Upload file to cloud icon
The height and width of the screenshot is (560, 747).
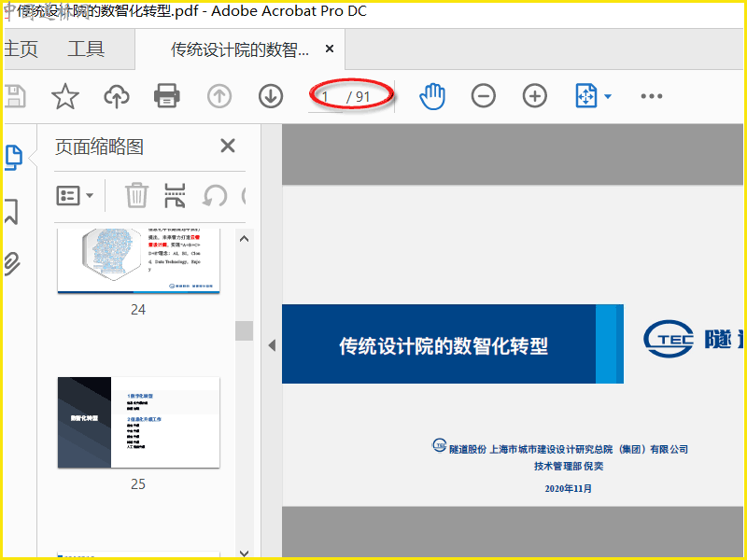117,96
